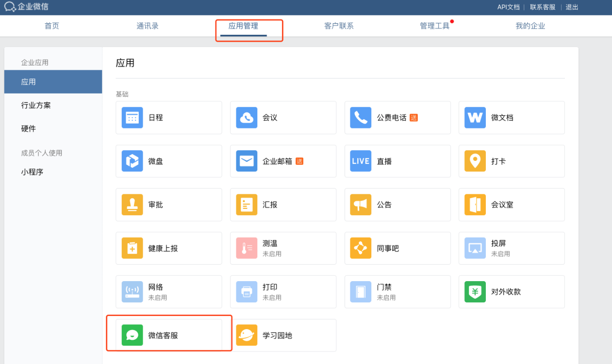The height and width of the screenshot is (364, 612).
Task: Select 行业方案 in the sidebar
Action: pyautogui.click(x=36, y=105)
